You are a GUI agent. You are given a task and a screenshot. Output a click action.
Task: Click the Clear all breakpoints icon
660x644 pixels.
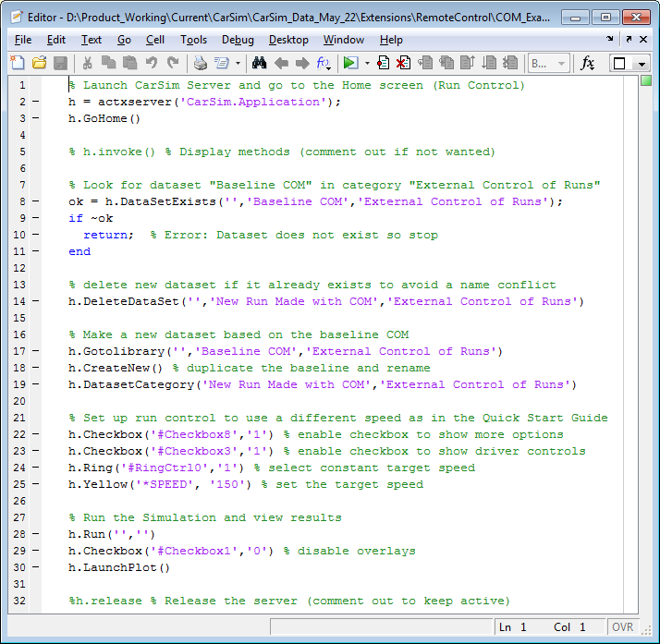pos(404,63)
